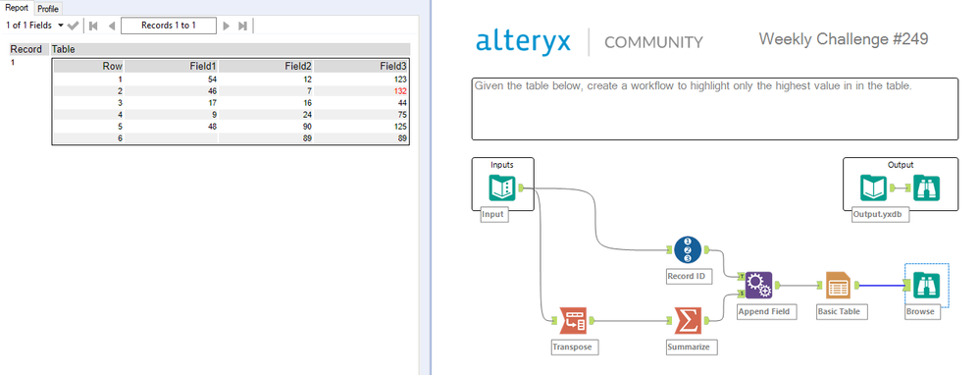Select the Append Fields tool icon
980x375 pixels.
click(x=758, y=285)
